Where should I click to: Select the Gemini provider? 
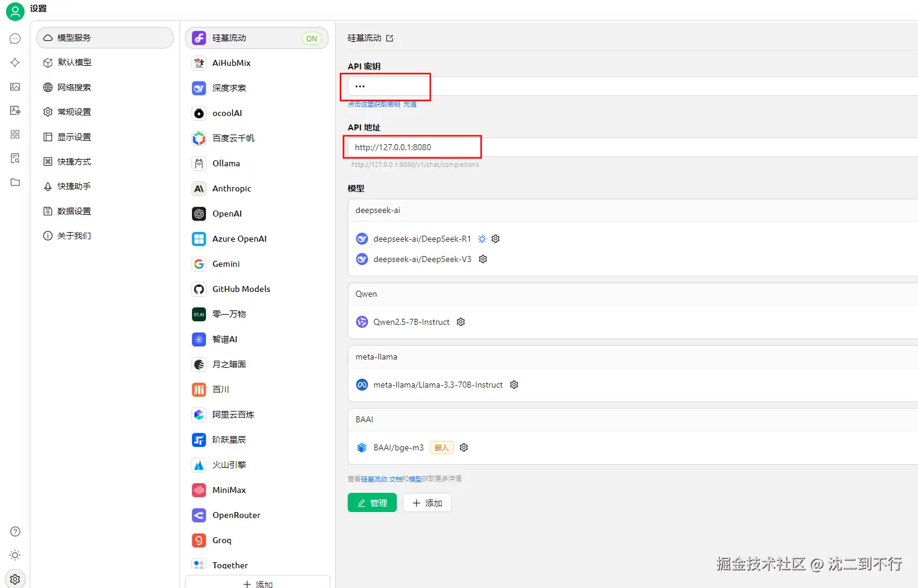point(257,264)
